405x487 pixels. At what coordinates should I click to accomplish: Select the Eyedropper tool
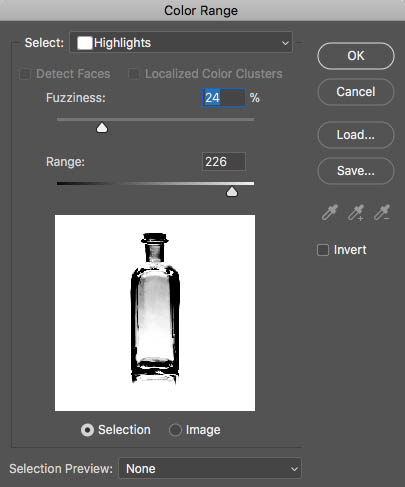coord(330,213)
